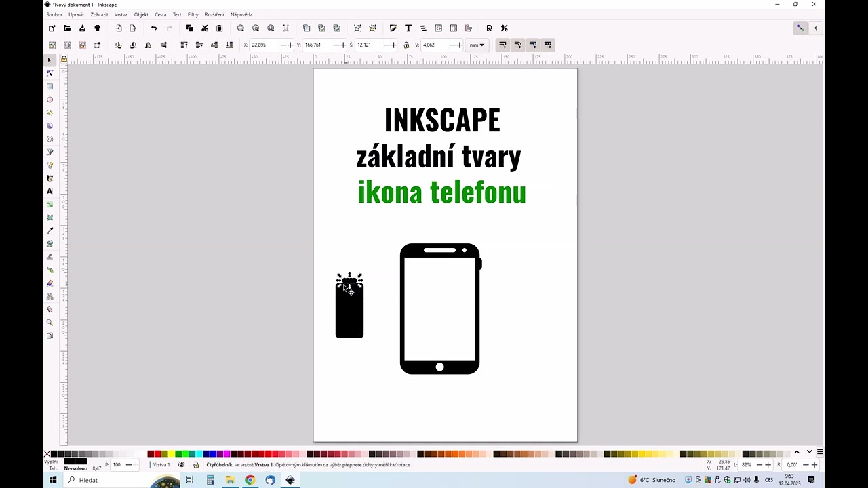Open the Rozšíření menu
Image resolution: width=868 pixels, height=488 pixels.
click(214, 14)
